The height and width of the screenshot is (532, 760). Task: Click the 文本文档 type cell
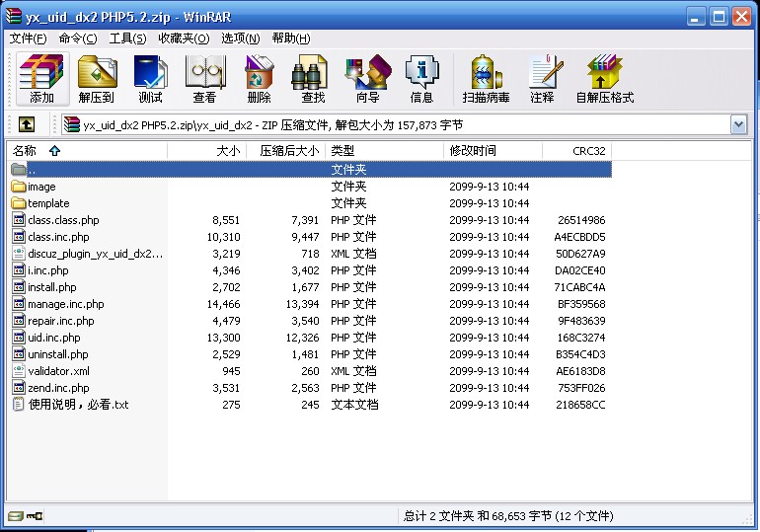pyautogui.click(x=354, y=405)
